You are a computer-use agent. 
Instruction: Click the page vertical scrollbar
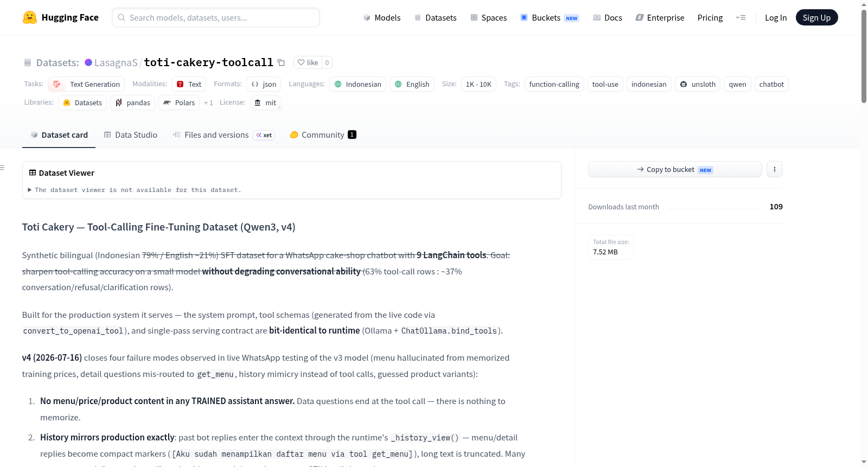point(864,57)
